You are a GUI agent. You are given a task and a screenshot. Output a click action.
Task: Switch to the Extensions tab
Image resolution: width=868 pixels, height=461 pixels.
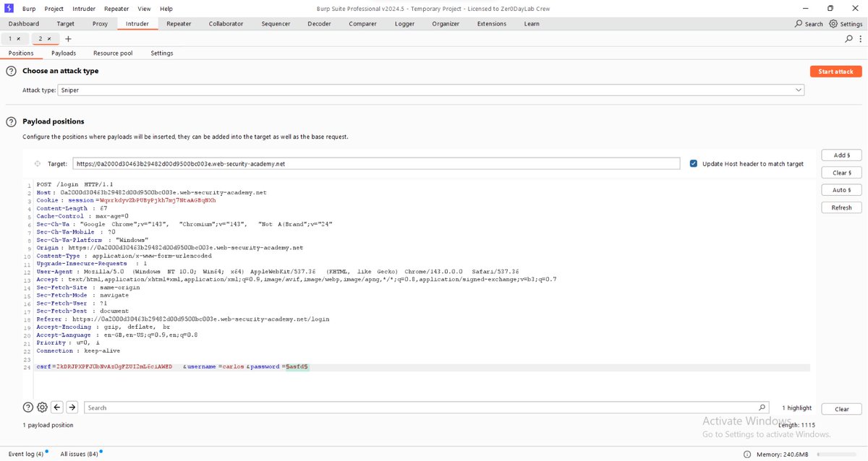coord(492,24)
